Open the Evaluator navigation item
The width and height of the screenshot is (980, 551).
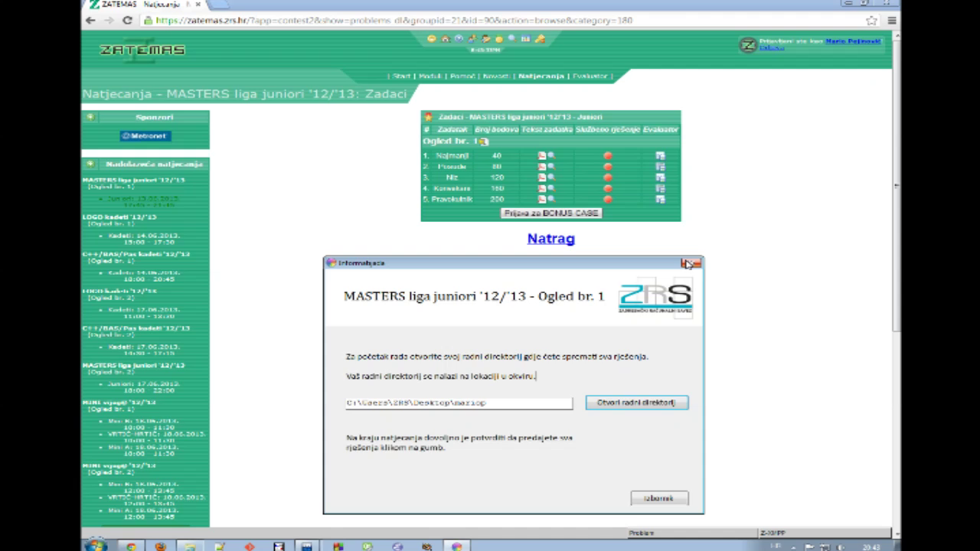point(590,76)
